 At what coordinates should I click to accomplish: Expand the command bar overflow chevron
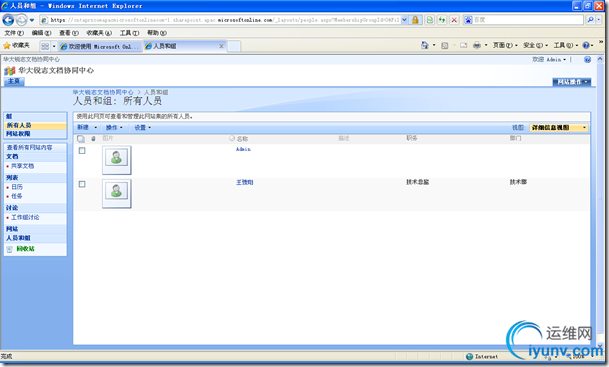[601, 41]
